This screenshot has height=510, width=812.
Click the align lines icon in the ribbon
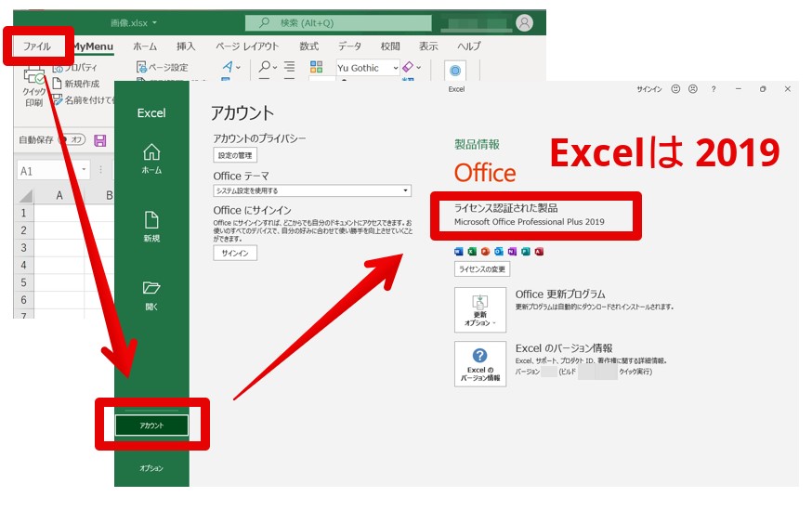coord(290,67)
